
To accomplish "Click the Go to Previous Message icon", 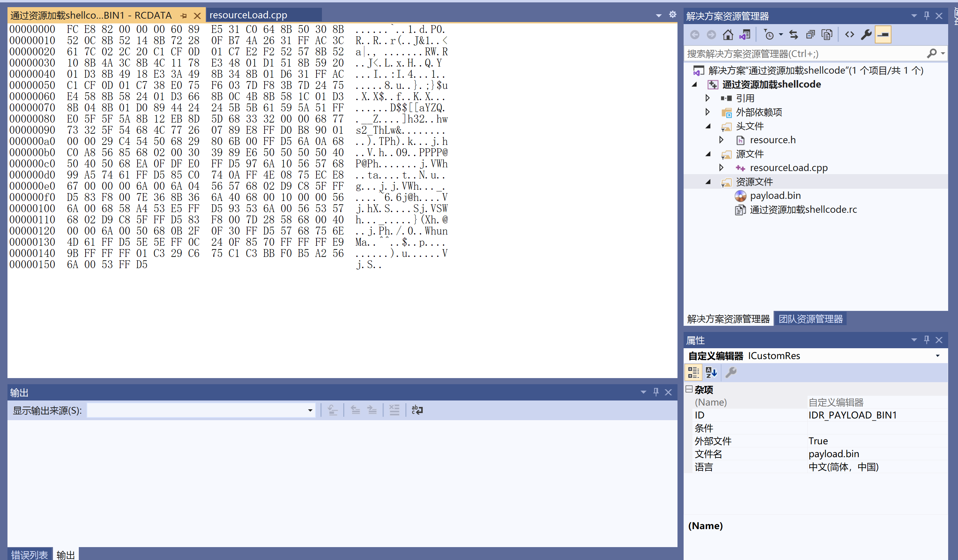I will tap(356, 410).
